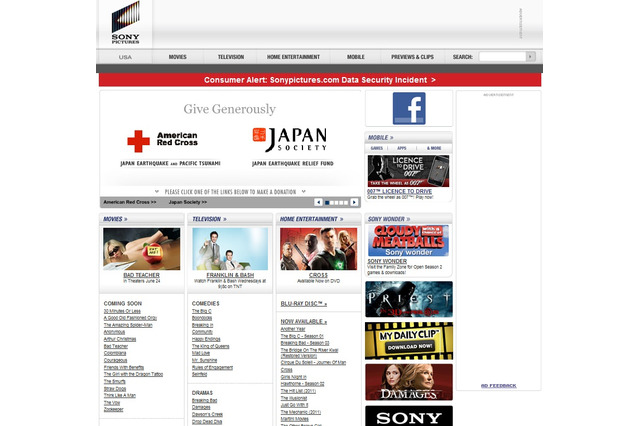Open the Facebook icon link
640x426 pixels.
pyautogui.click(x=409, y=108)
